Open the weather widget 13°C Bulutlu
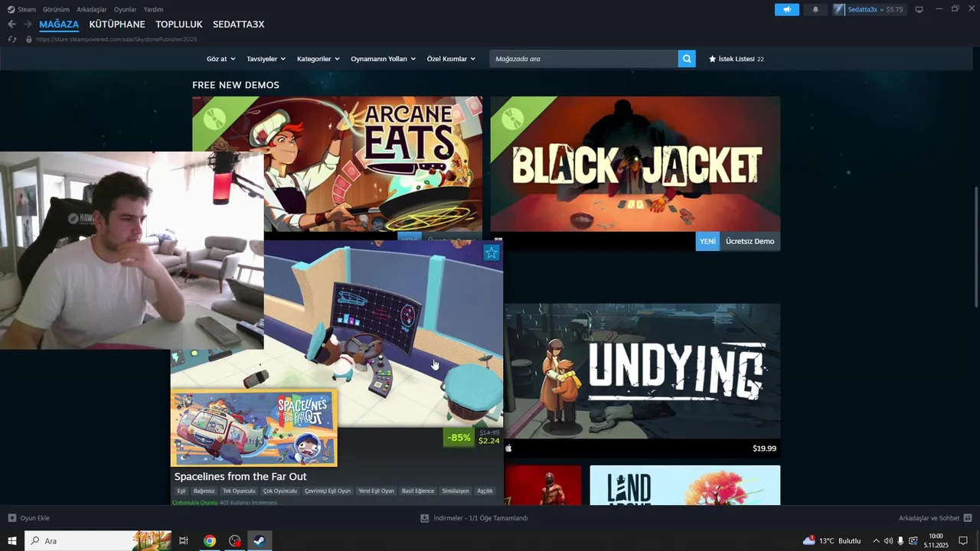Image resolution: width=980 pixels, height=551 pixels. coord(831,541)
